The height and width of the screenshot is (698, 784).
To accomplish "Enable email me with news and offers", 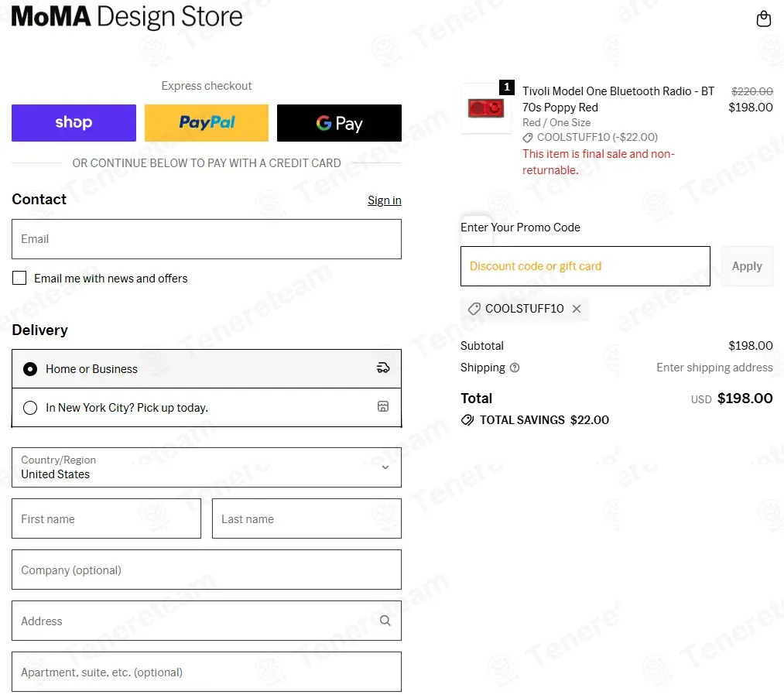I will click(19, 279).
